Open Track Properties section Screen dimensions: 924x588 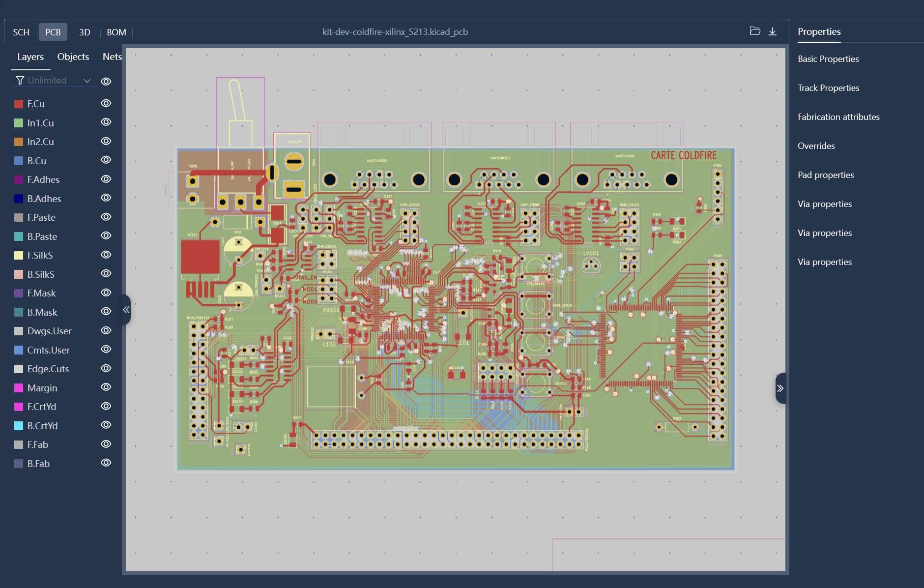[x=828, y=88]
